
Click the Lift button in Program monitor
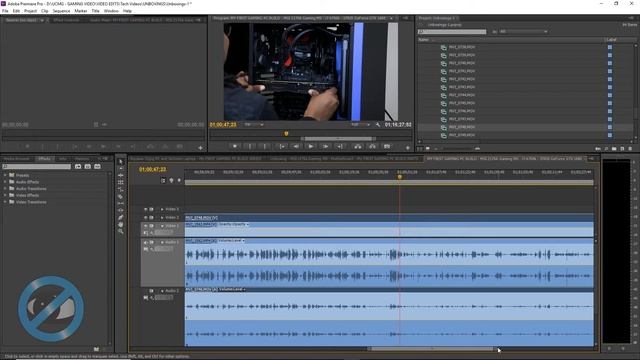coord(358,146)
